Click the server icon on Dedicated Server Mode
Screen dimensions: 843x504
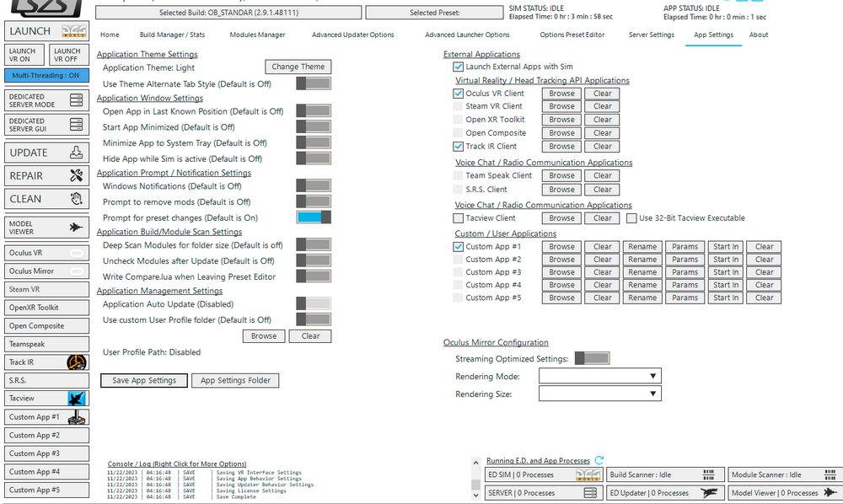click(x=77, y=100)
